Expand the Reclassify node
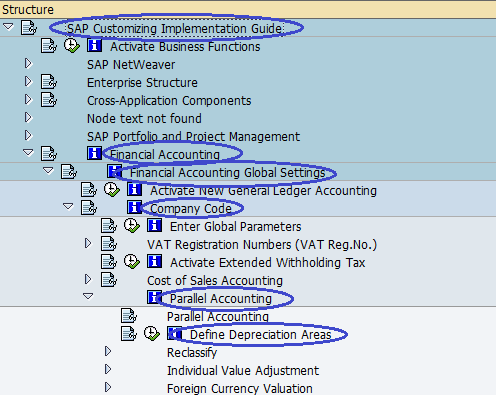This screenshot has width=496, height=395. coord(108,351)
